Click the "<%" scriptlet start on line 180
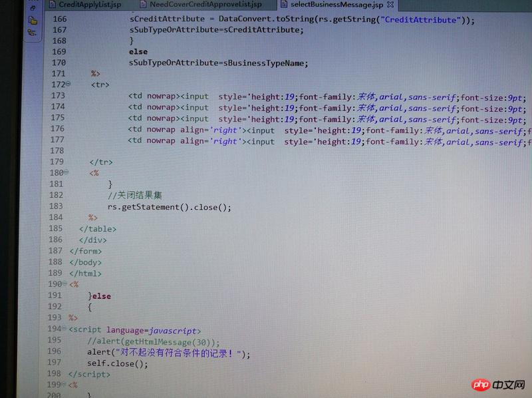The height and width of the screenshot is (398, 532). point(94,173)
